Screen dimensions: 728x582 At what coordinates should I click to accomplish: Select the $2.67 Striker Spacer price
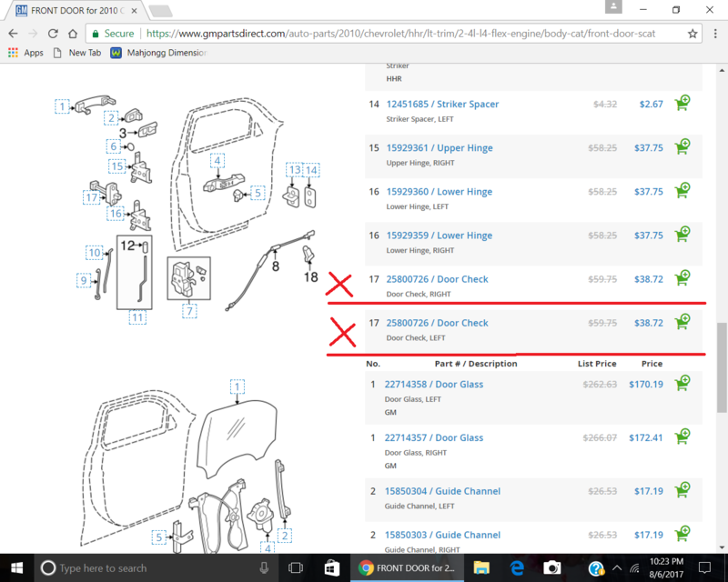click(x=651, y=104)
